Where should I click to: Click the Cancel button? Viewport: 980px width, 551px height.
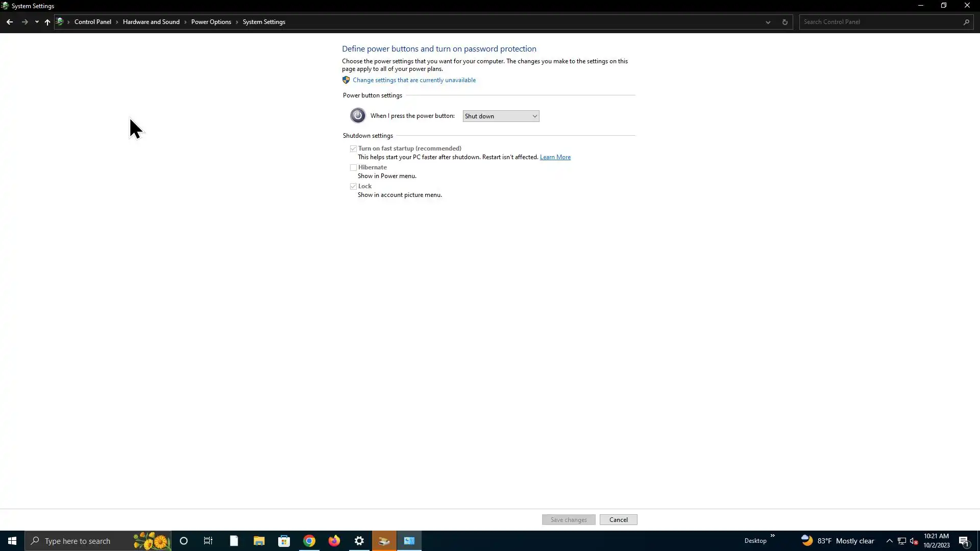[x=618, y=519]
